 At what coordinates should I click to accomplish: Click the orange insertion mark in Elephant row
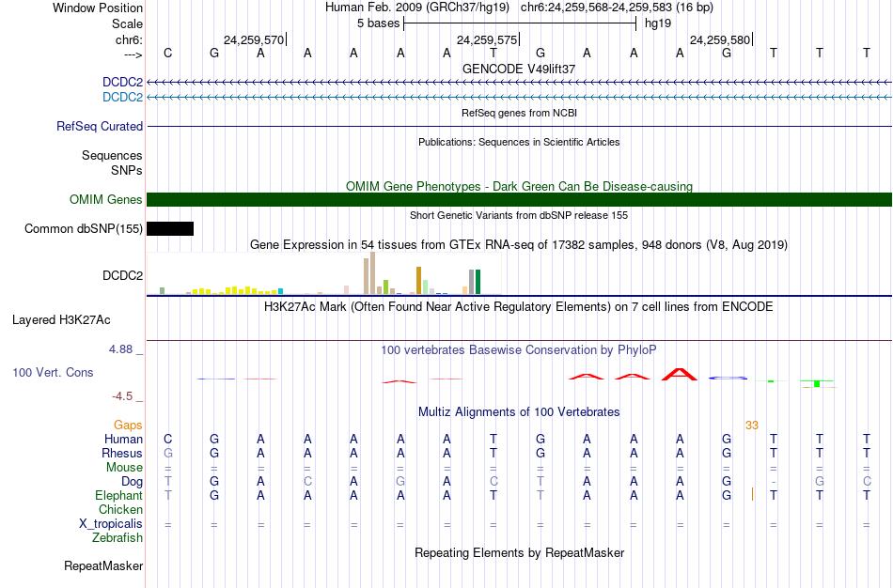click(752, 494)
